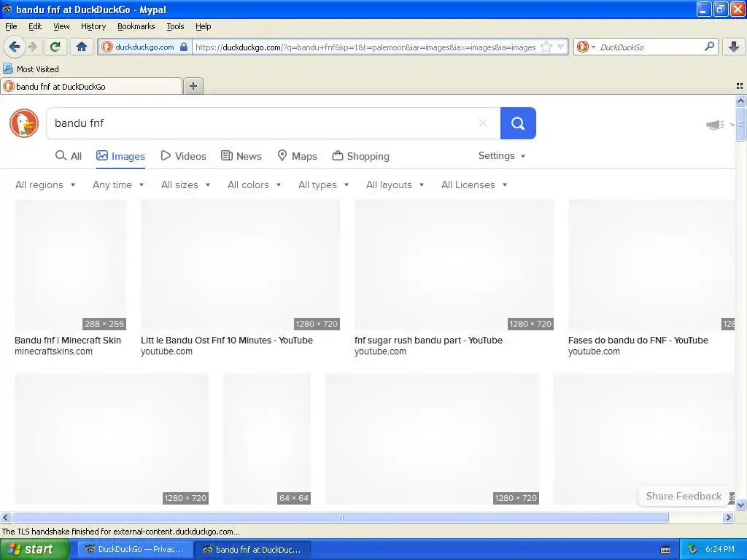Viewport: 747px width, 560px height.
Task: Click the keyboard icon in the system tray
Action: coord(665,550)
